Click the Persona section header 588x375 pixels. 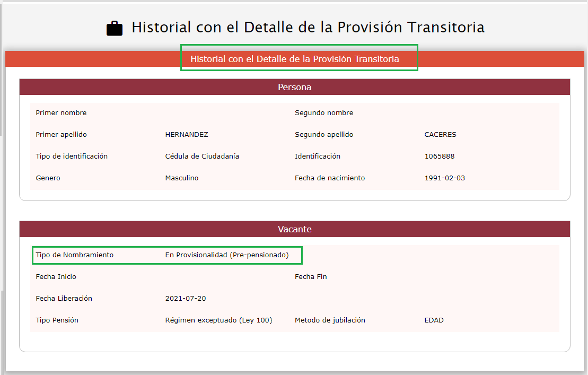point(294,87)
